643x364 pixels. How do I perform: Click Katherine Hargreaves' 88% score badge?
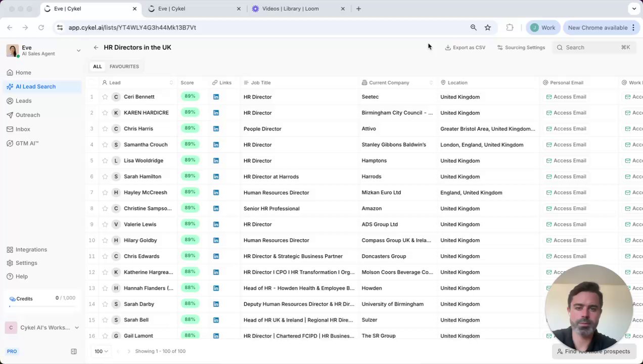coord(190,272)
